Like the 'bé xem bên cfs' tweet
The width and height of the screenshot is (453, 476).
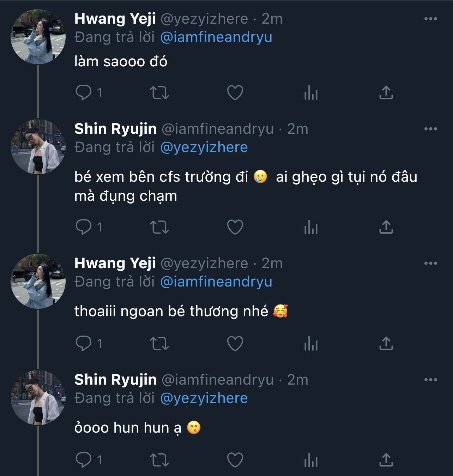pos(235,227)
